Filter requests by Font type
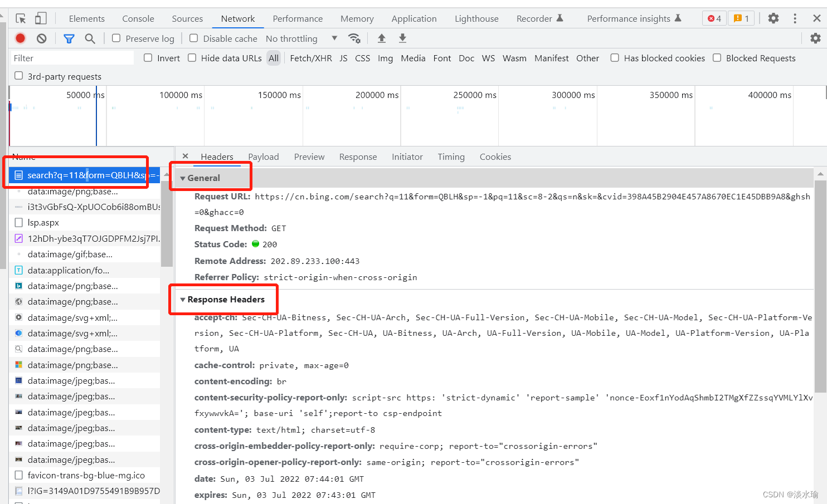Viewport: 827px width, 504px height. pyautogui.click(x=442, y=58)
